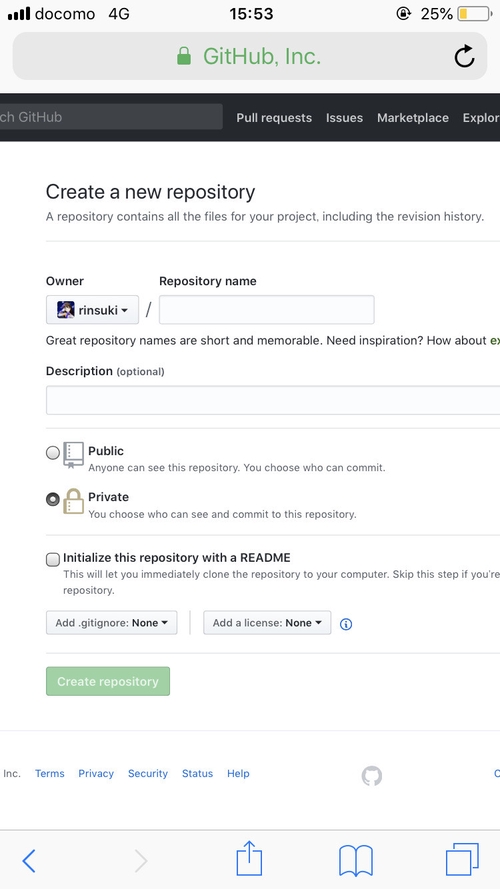
Task: Select the Private radio button
Action: pyautogui.click(x=53, y=499)
